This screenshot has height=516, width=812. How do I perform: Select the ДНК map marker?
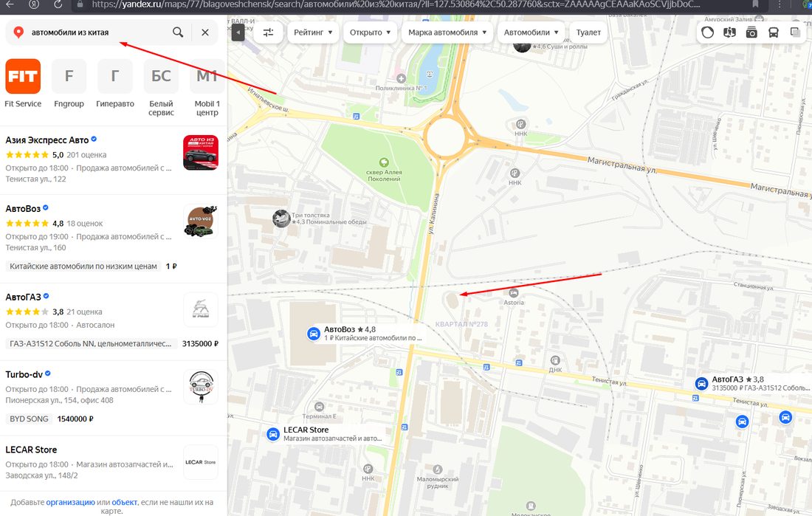point(555,360)
